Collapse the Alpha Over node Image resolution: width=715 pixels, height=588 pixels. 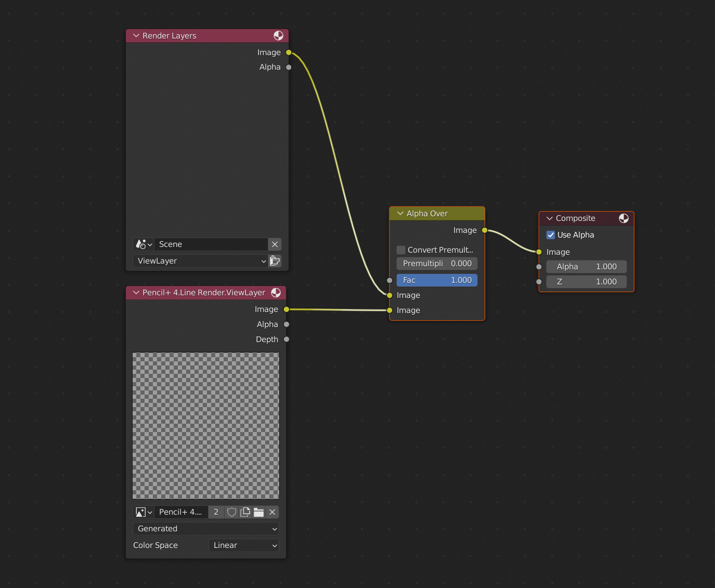click(x=400, y=214)
